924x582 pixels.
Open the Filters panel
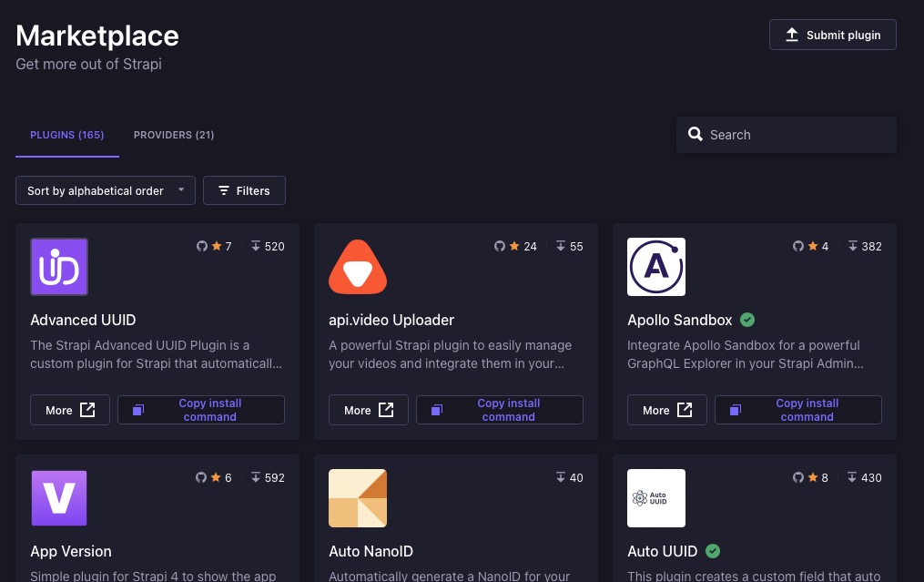244,190
